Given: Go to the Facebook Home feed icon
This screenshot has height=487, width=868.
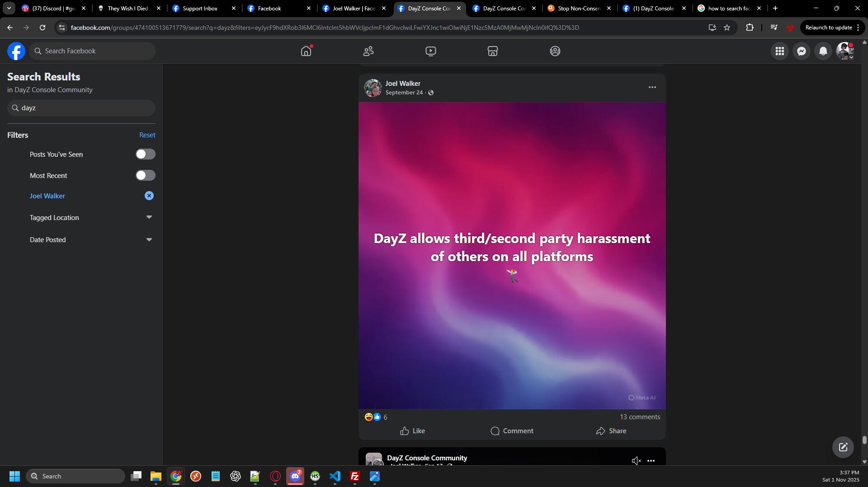Looking at the screenshot, I should [x=306, y=51].
